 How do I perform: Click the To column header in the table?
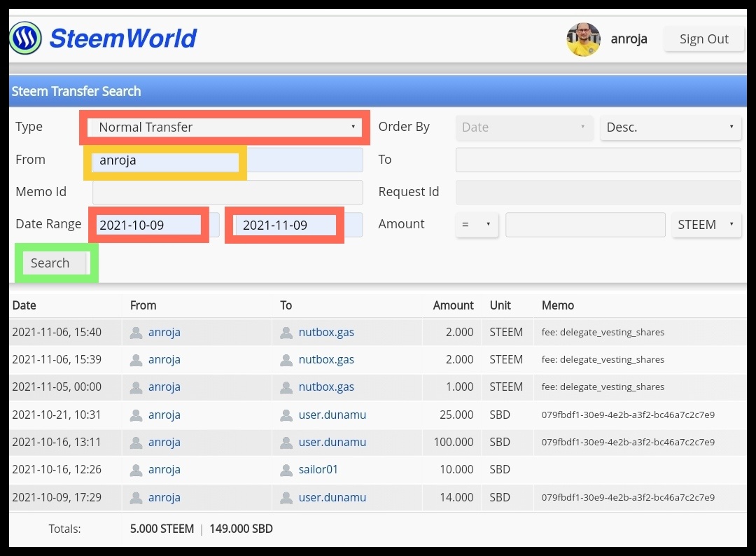coord(286,305)
